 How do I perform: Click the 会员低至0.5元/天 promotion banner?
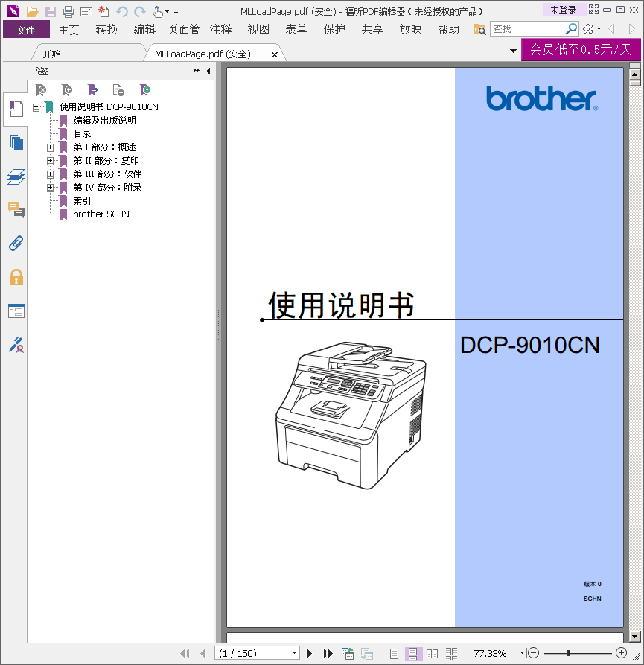[581, 50]
